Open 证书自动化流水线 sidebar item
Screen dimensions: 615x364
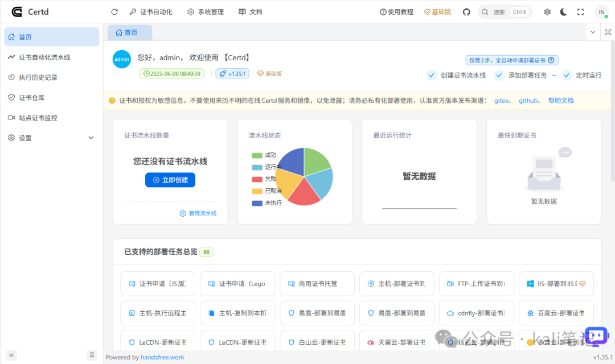click(51, 57)
